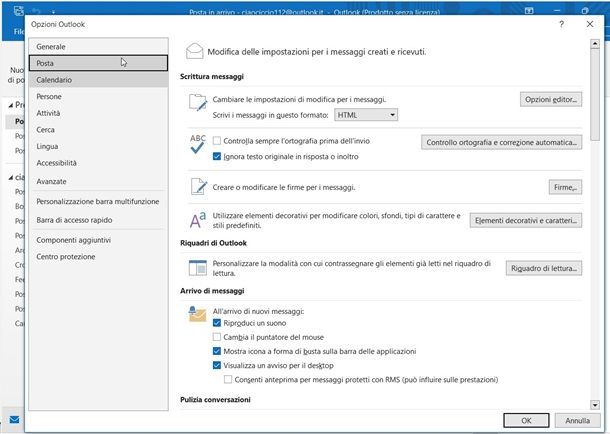Click the options scrollbar down arrow
This screenshot has width=610, height=434.
pyautogui.click(x=594, y=405)
